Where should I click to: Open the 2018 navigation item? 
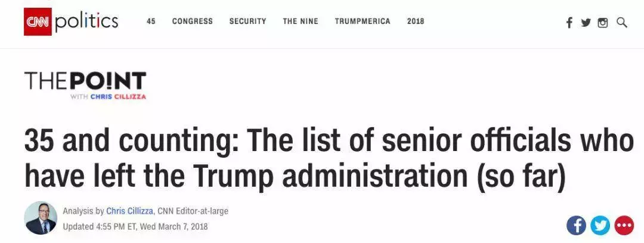(x=416, y=21)
